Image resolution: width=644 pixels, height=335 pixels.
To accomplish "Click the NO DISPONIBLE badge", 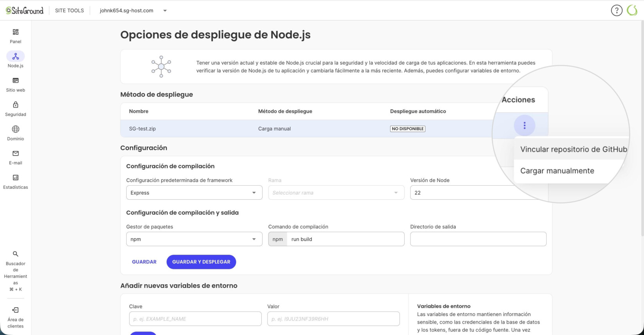I will pyautogui.click(x=408, y=129).
